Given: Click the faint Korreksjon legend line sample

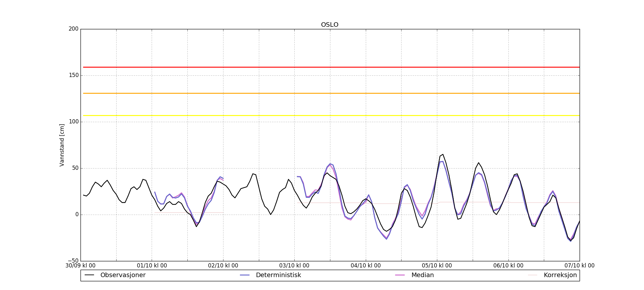Looking at the screenshot, I should coord(533,275).
